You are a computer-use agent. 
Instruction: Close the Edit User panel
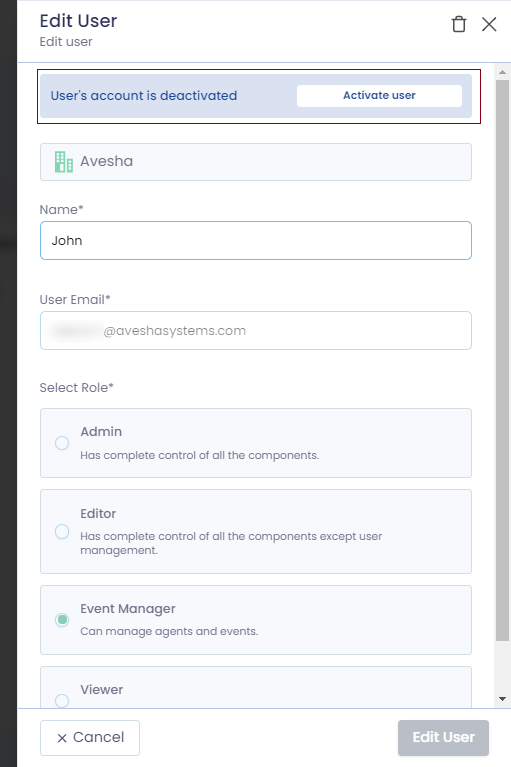click(489, 24)
